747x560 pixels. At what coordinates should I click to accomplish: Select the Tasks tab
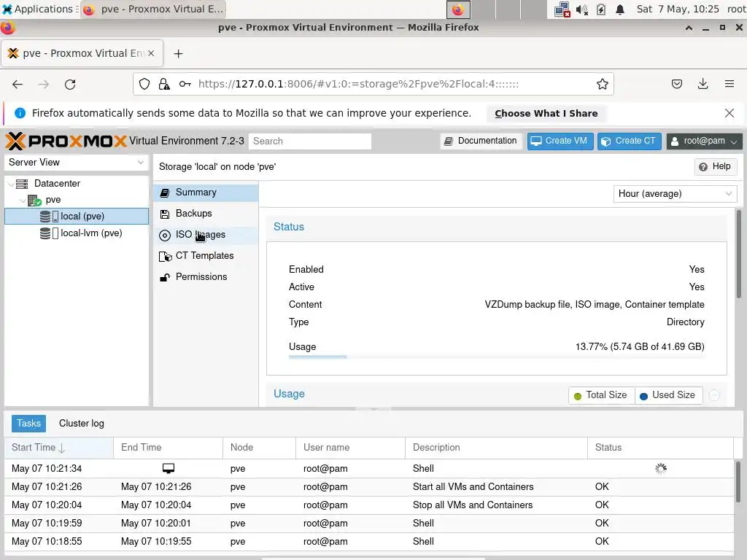pos(28,424)
